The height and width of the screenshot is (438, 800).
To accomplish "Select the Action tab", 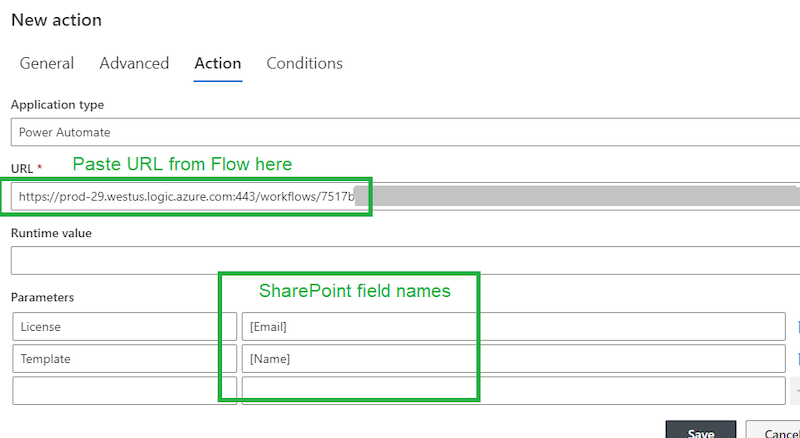I will tap(218, 63).
